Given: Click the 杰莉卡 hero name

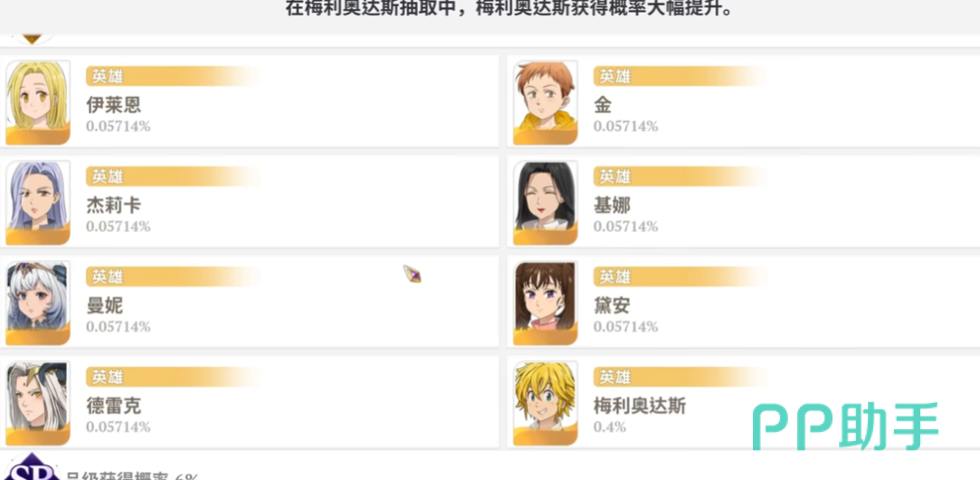Looking at the screenshot, I should pyautogui.click(x=114, y=206).
